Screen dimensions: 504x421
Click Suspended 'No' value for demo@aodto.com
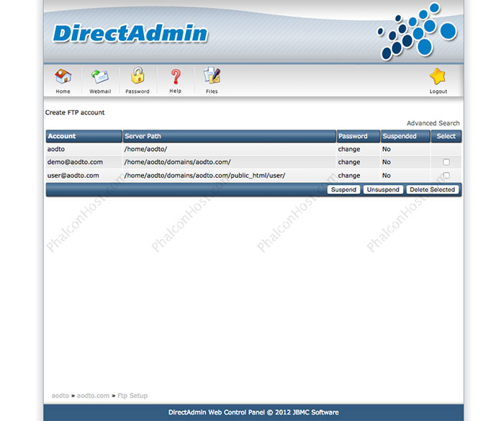387,162
